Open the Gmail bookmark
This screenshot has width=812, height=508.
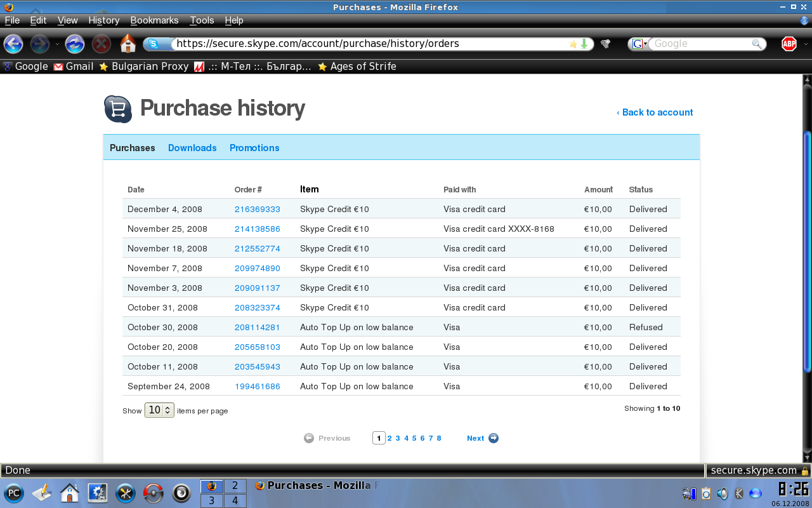click(x=74, y=66)
